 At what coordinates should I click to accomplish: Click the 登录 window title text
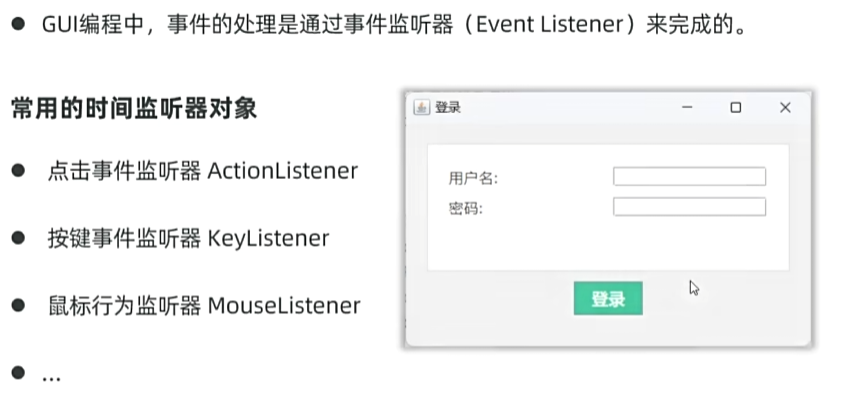(x=448, y=107)
